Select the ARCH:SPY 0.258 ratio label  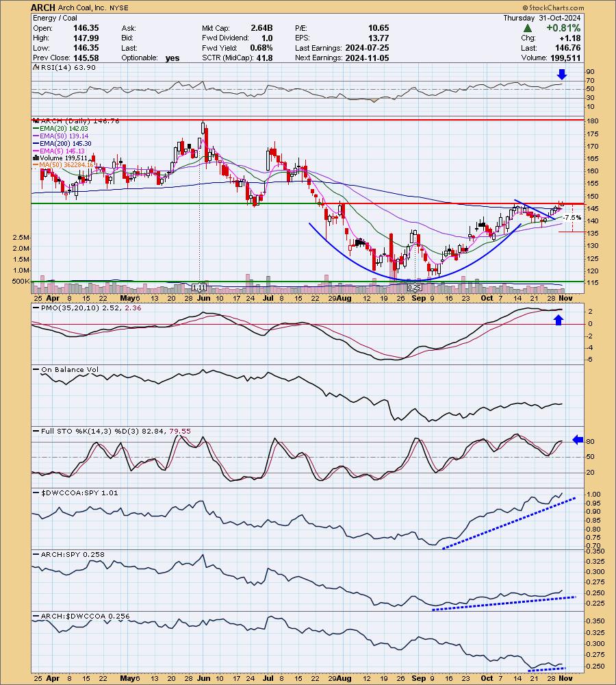tap(73, 554)
